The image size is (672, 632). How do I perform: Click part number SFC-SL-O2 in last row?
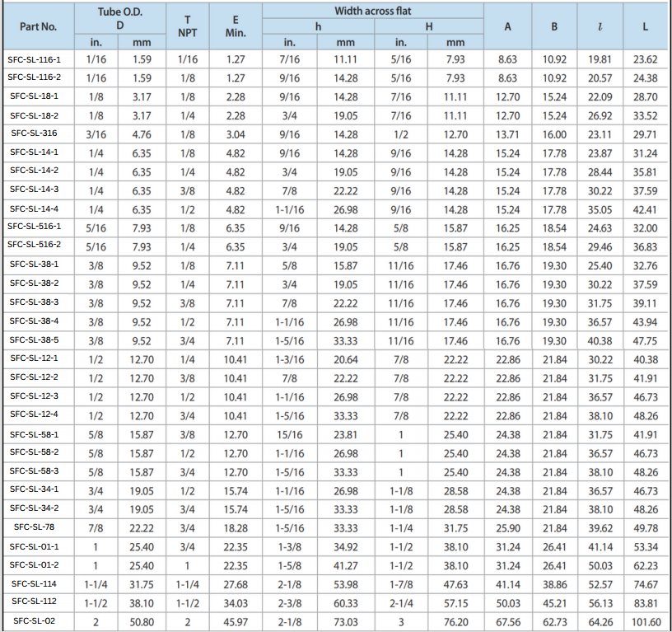(38, 621)
